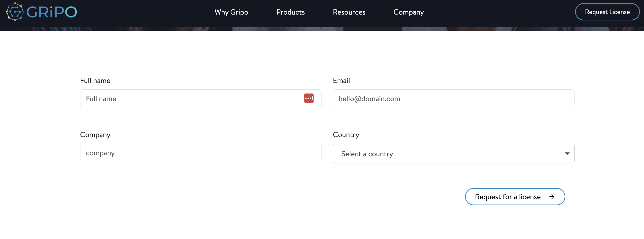Select Company in the top navigation

click(x=408, y=12)
